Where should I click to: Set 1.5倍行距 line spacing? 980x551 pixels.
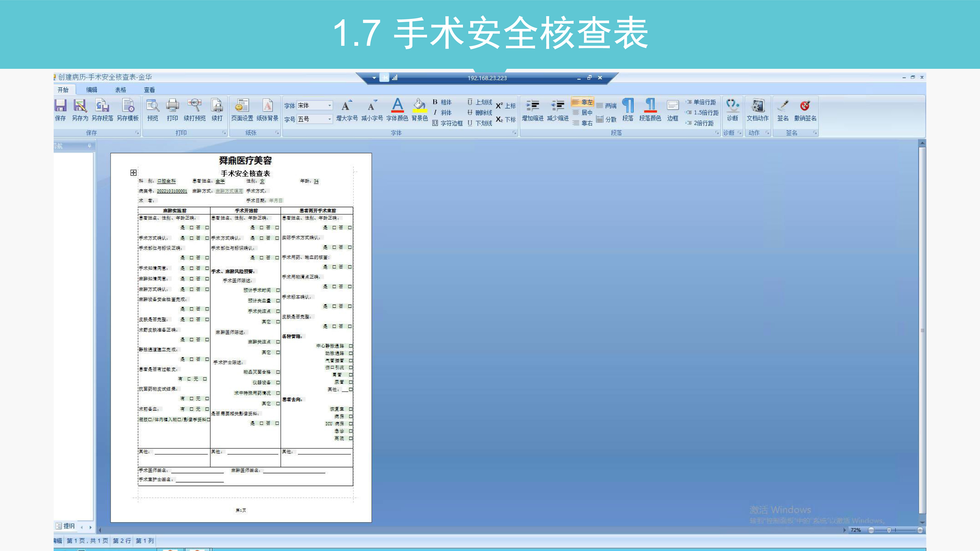(x=702, y=113)
